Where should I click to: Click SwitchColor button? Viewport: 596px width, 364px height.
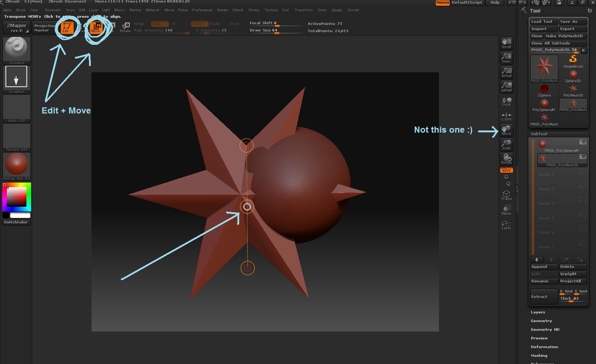pos(17,222)
